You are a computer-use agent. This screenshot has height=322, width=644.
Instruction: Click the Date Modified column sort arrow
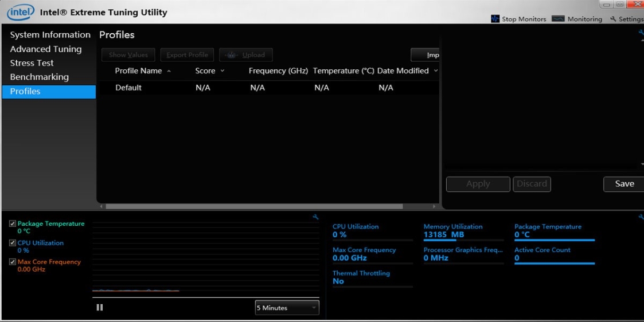436,71
